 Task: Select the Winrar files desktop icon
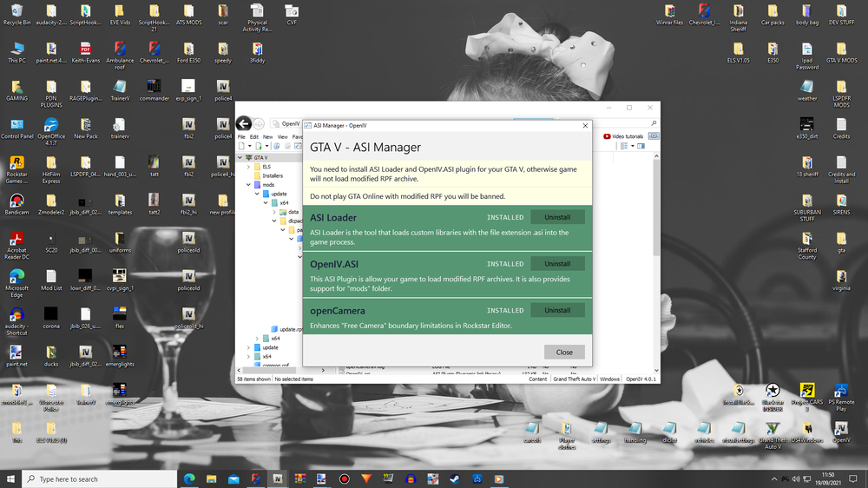[x=669, y=15]
